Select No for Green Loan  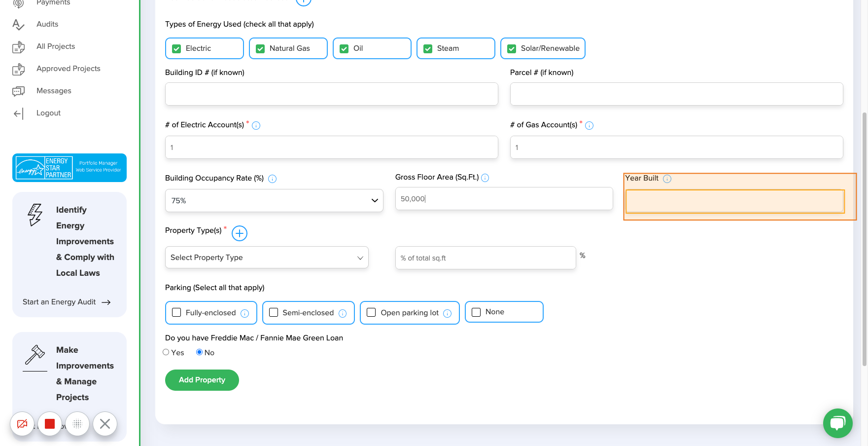[x=199, y=352]
